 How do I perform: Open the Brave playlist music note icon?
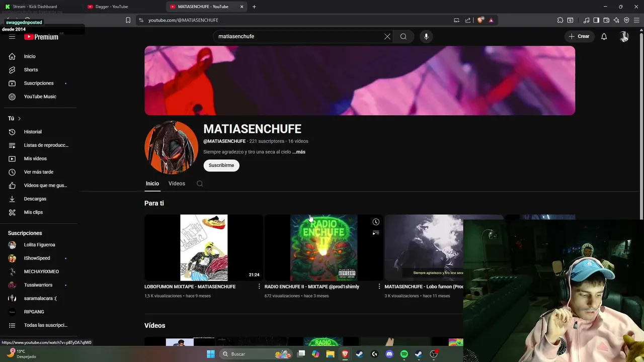click(586, 20)
